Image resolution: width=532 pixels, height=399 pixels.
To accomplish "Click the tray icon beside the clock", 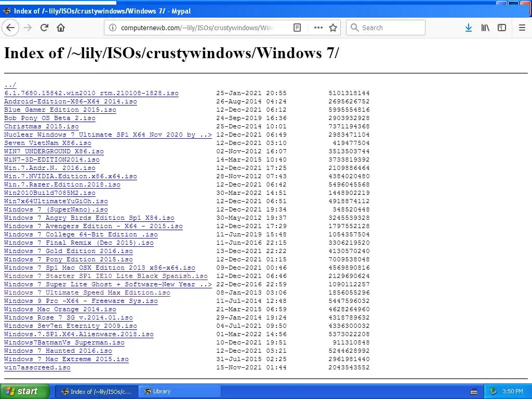I will [494, 391].
